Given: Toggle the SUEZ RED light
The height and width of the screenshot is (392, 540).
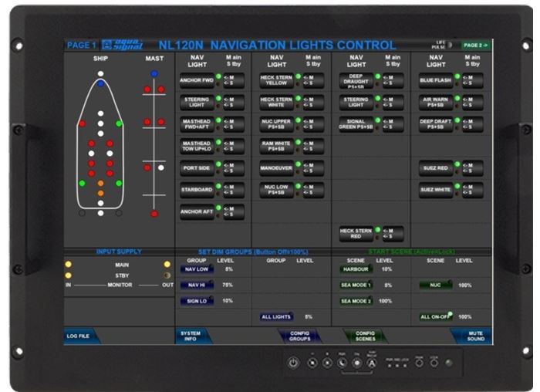Looking at the screenshot, I should coord(434,167).
